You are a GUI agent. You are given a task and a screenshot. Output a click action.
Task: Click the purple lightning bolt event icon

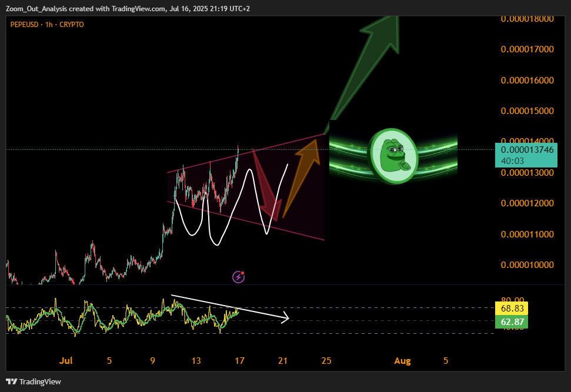pos(239,277)
